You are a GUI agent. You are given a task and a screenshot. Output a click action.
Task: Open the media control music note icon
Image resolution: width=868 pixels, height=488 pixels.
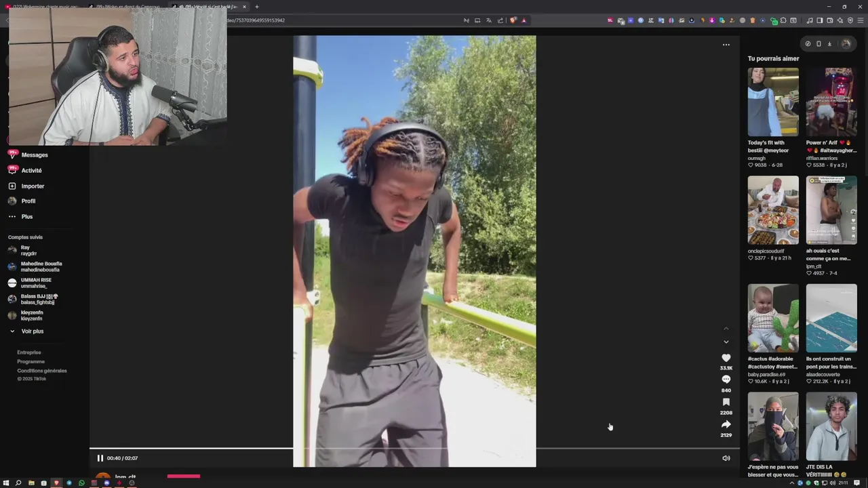(x=810, y=20)
